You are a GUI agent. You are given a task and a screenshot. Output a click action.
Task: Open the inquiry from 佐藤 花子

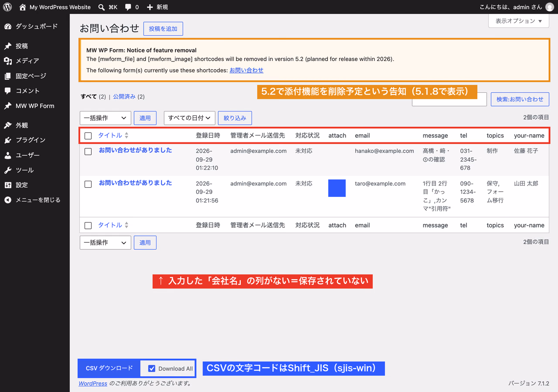pyautogui.click(x=136, y=150)
